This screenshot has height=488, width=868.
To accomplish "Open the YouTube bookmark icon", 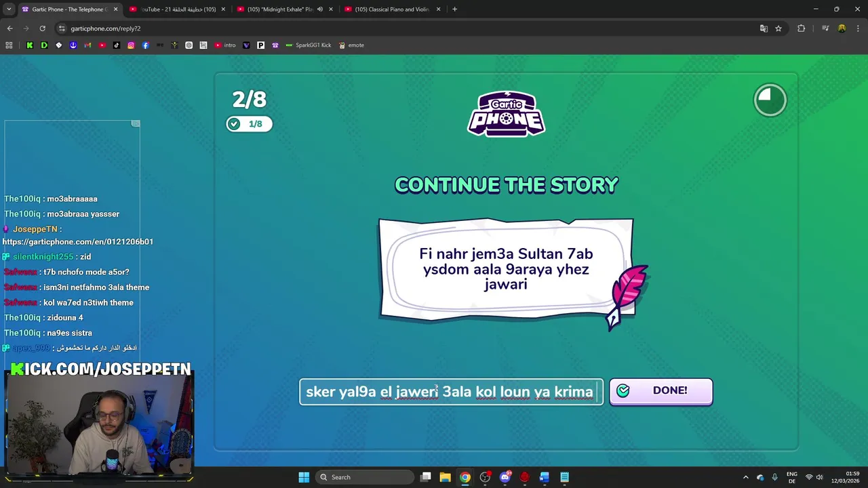I will coord(102,45).
